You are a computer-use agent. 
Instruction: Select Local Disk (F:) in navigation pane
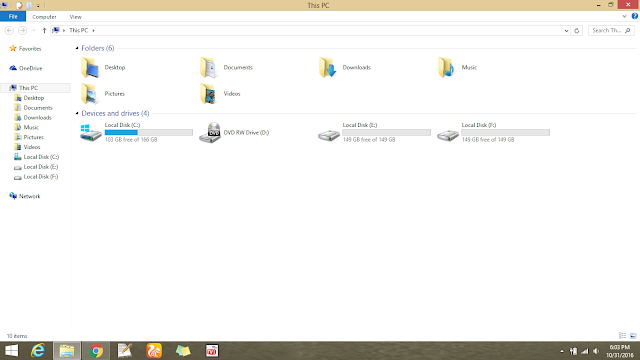36,177
